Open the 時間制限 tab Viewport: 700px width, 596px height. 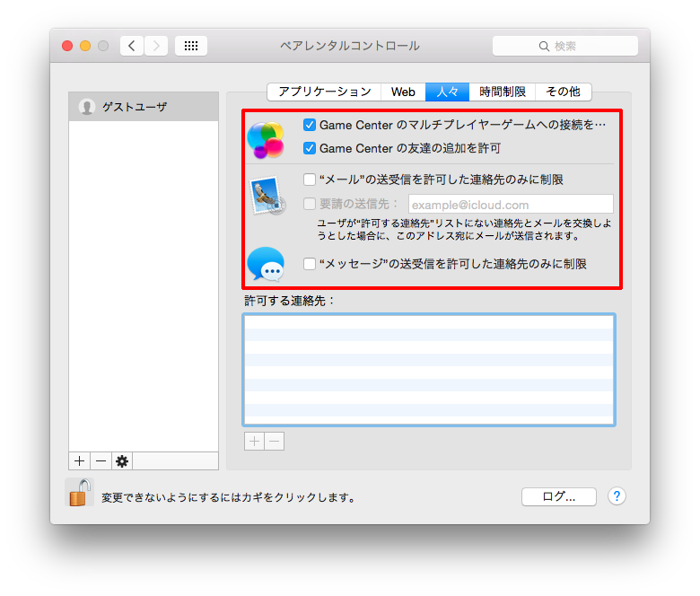click(503, 92)
